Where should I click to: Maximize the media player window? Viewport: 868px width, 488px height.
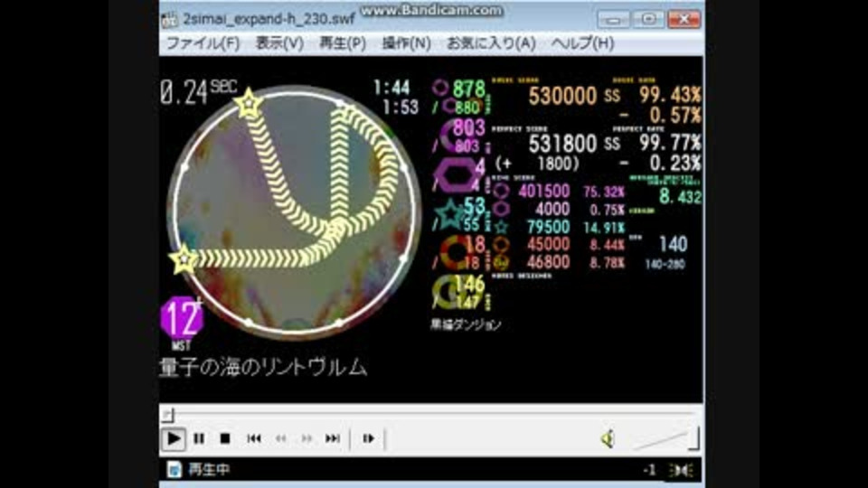pos(648,20)
